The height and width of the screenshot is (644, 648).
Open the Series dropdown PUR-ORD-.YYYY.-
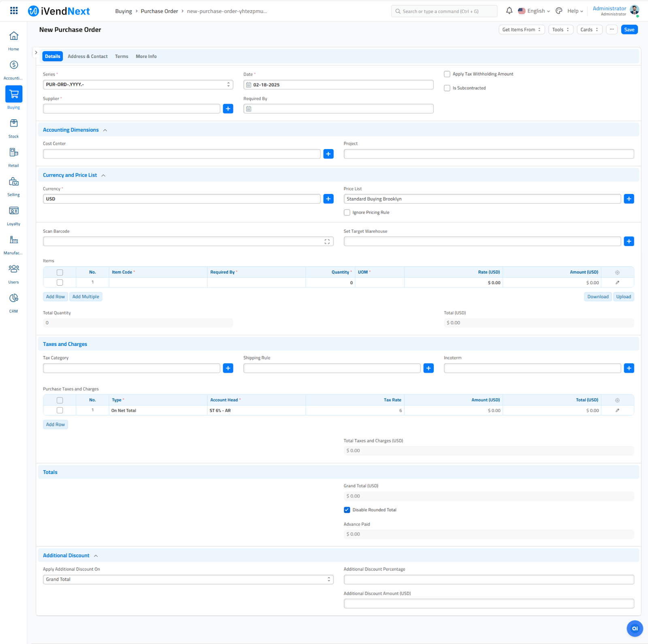click(138, 85)
